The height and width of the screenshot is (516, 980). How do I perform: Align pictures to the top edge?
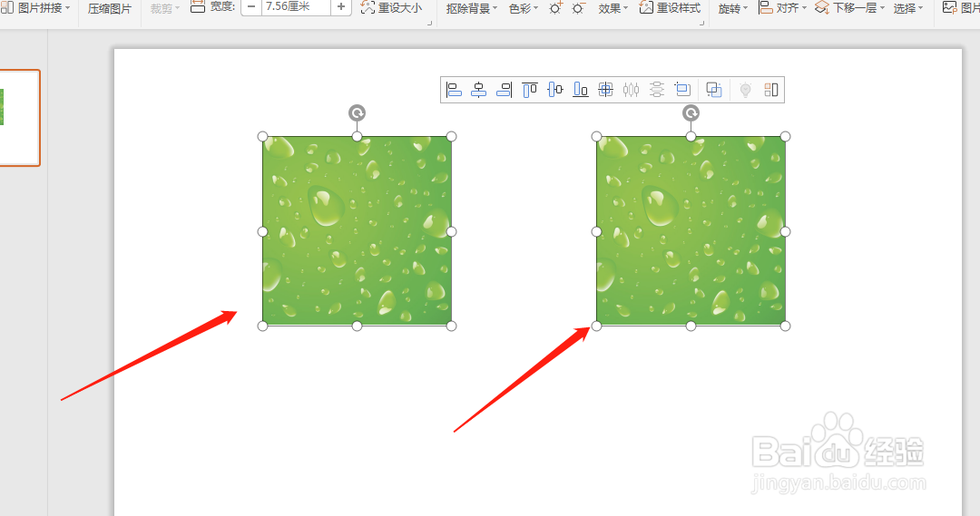pyautogui.click(x=530, y=90)
